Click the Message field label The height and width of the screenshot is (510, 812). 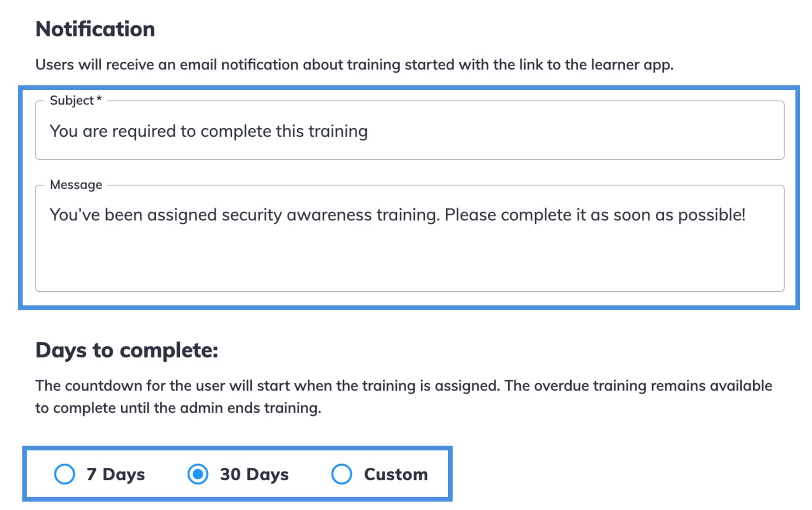pyautogui.click(x=76, y=185)
